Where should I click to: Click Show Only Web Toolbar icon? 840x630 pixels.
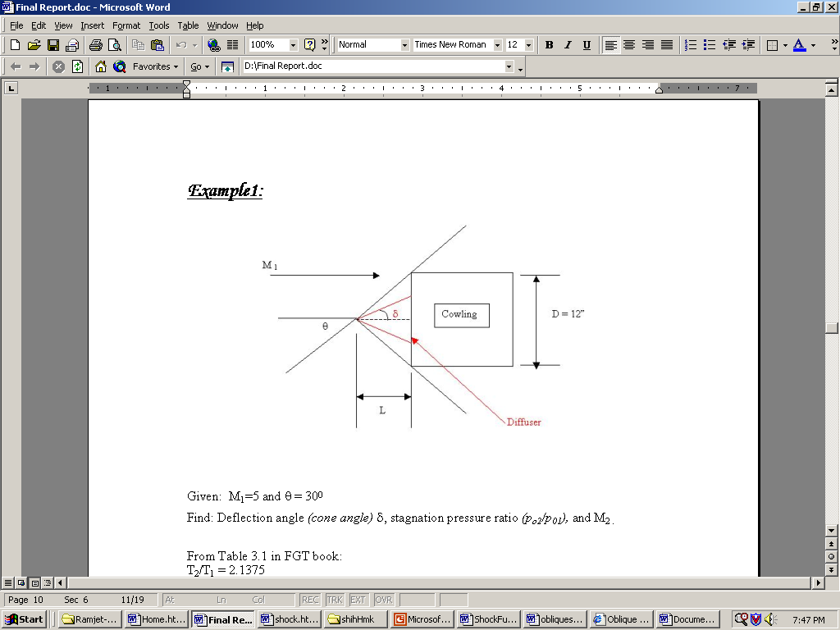click(x=228, y=67)
